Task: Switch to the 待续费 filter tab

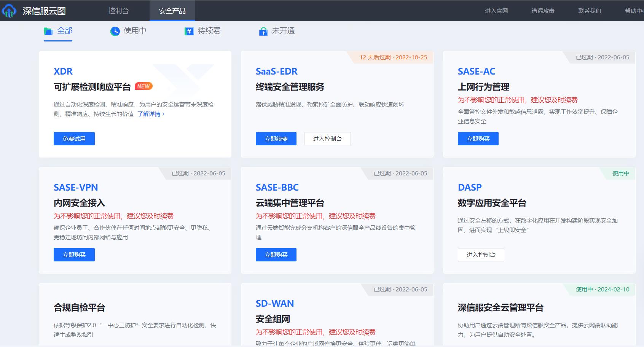Action: tap(202, 31)
